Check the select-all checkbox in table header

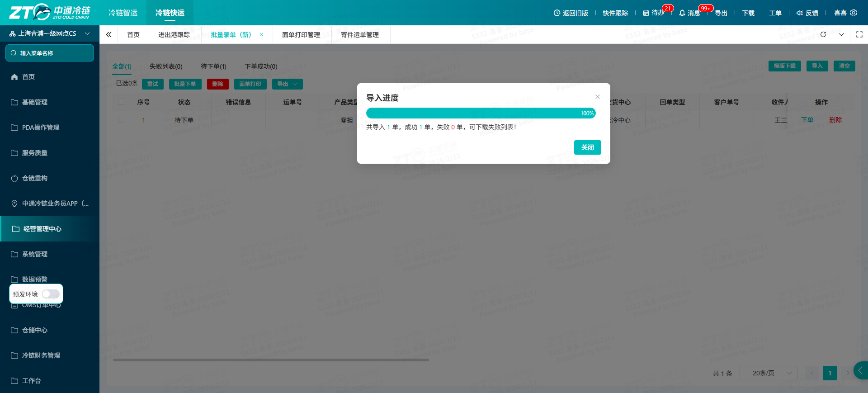pyautogui.click(x=121, y=102)
